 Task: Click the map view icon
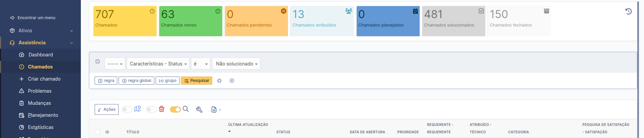tap(137, 109)
